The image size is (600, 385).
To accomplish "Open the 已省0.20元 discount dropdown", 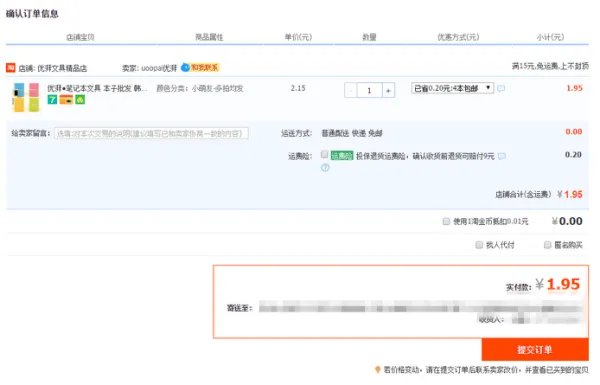I will [452, 88].
